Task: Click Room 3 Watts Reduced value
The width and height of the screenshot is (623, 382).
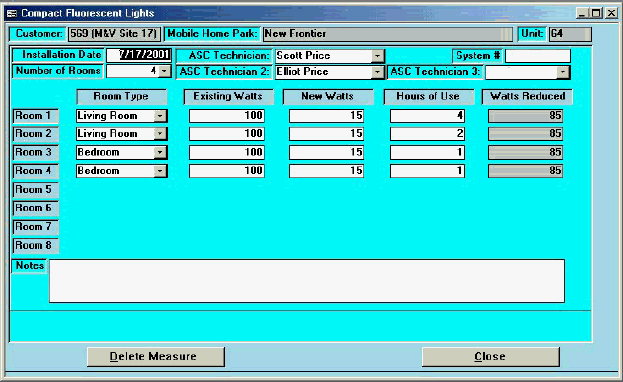Action: 525,152
